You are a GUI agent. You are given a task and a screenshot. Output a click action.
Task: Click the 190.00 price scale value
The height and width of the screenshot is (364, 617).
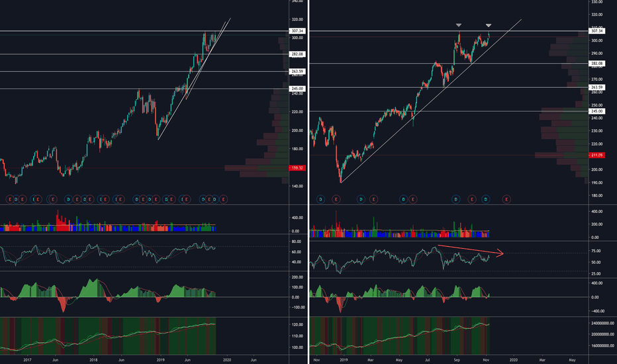point(597,183)
